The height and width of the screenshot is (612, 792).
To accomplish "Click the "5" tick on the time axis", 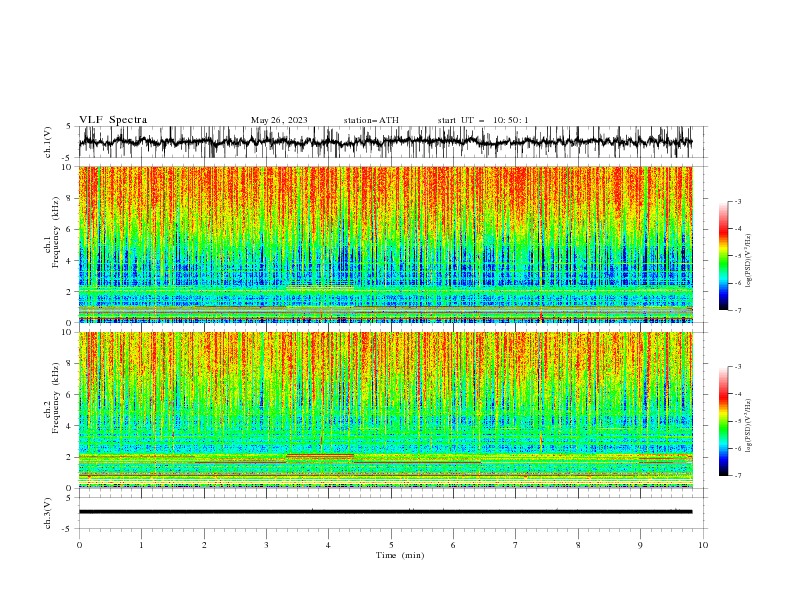I will pyautogui.click(x=391, y=545).
